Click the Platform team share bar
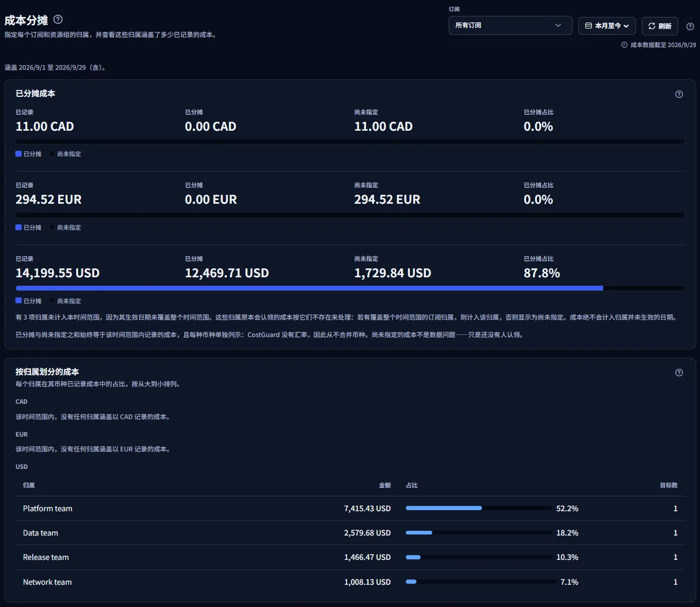 (479, 508)
